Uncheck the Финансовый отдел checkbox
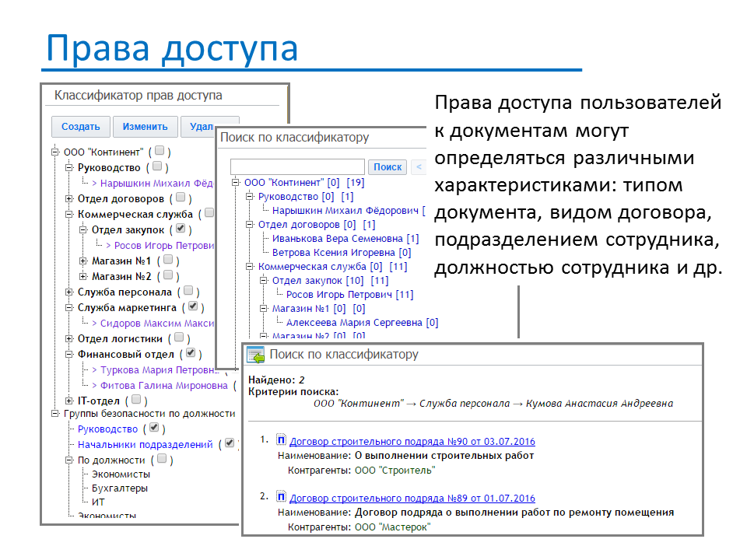 (191, 353)
